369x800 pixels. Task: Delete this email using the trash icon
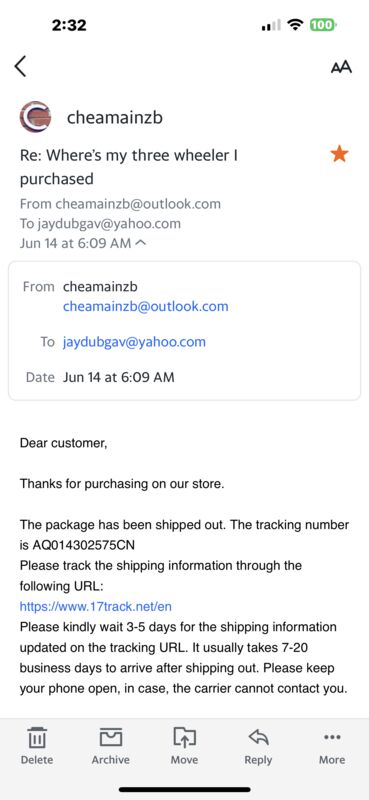click(37, 745)
